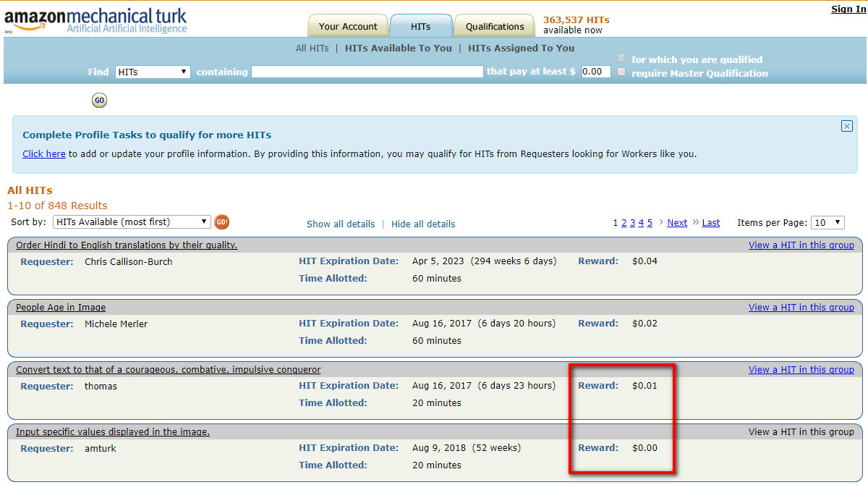The image size is (868, 485).
Task: Open the People Age in Image HIT title
Action: pos(61,308)
